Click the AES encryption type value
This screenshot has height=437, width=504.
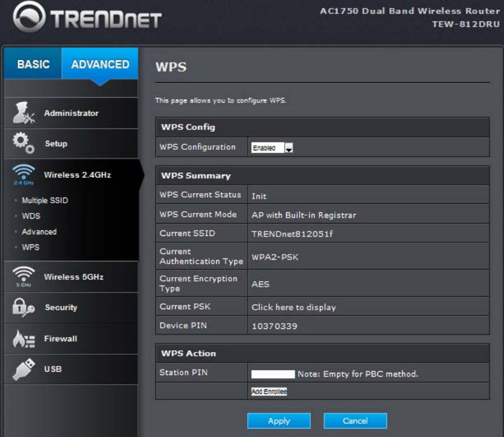pos(260,284)
